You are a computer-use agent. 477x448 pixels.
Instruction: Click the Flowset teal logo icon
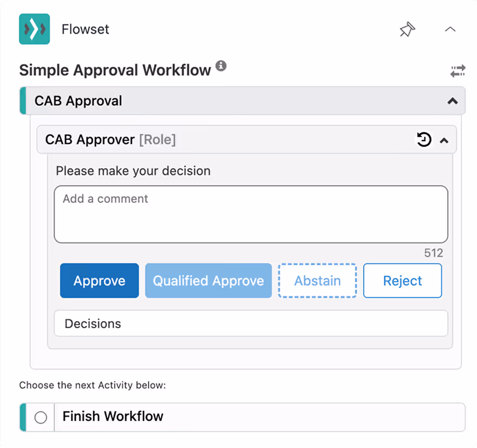click(34, 29)
